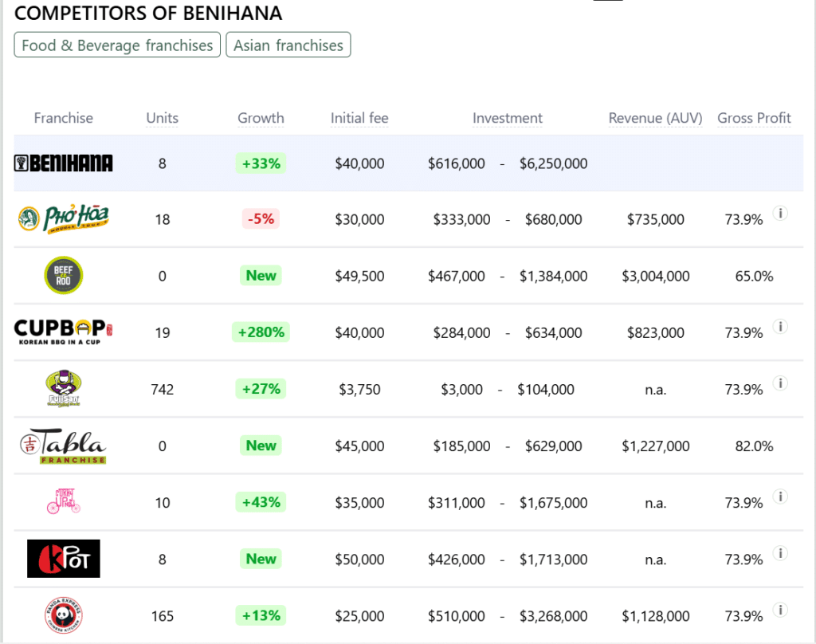The width and height of the screenshot is (816, 644).
Task: Open the FujiSan franchise logo
Action: click(x=63, y=389)
